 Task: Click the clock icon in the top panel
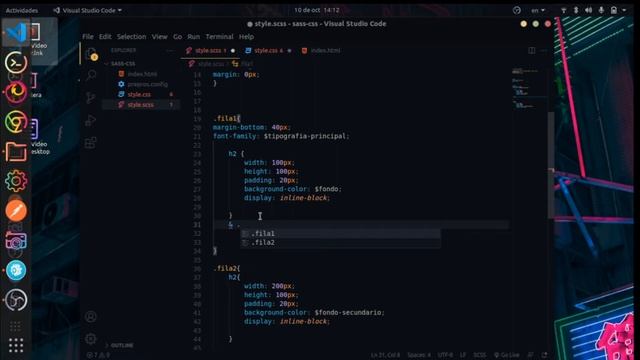pyautogui.click(x=517, y=10)
